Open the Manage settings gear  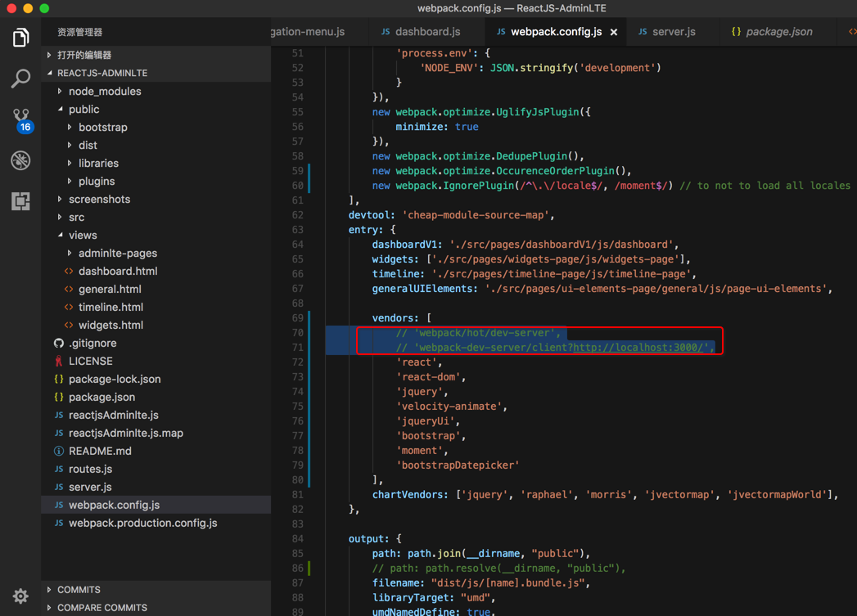[20, 596]
